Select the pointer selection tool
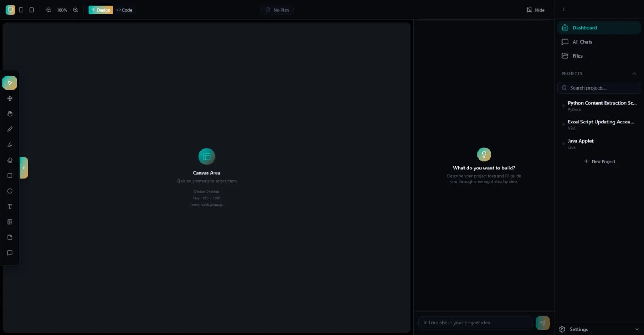Image resolution: width=644 pixels, height=335 pixels. point(10,83)
